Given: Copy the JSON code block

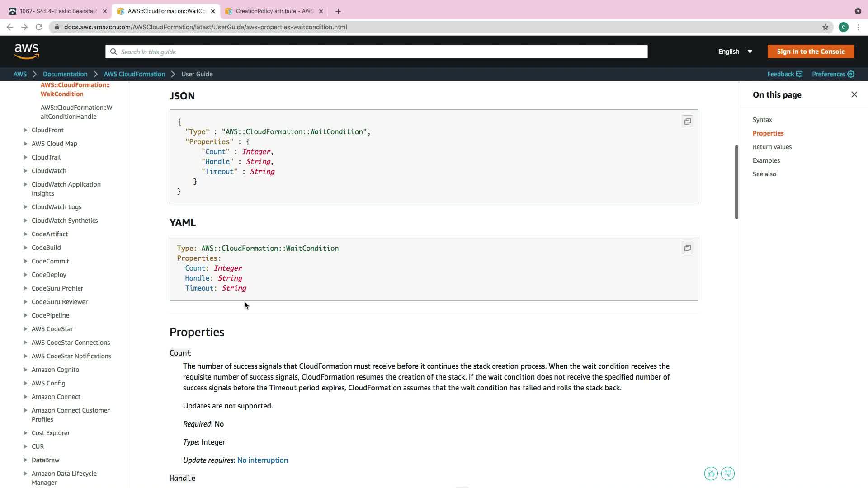Looking at the screenshot, I should 687,122.
